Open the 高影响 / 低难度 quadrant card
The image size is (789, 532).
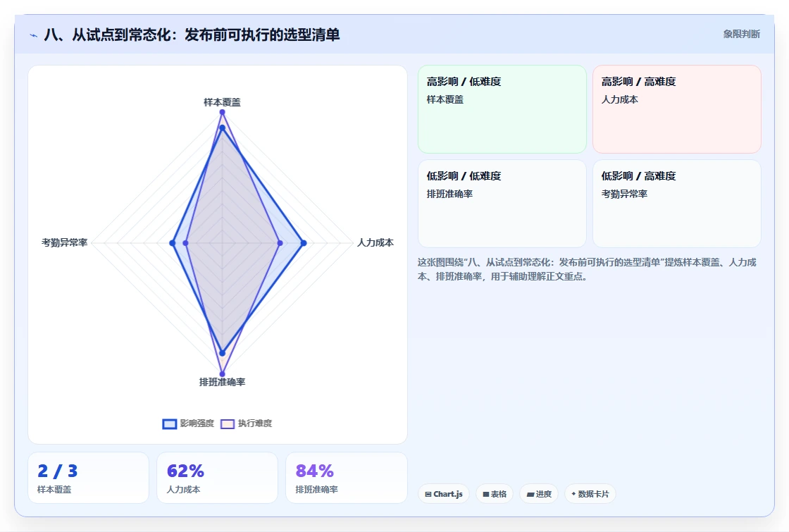click(x=502, y=109)
